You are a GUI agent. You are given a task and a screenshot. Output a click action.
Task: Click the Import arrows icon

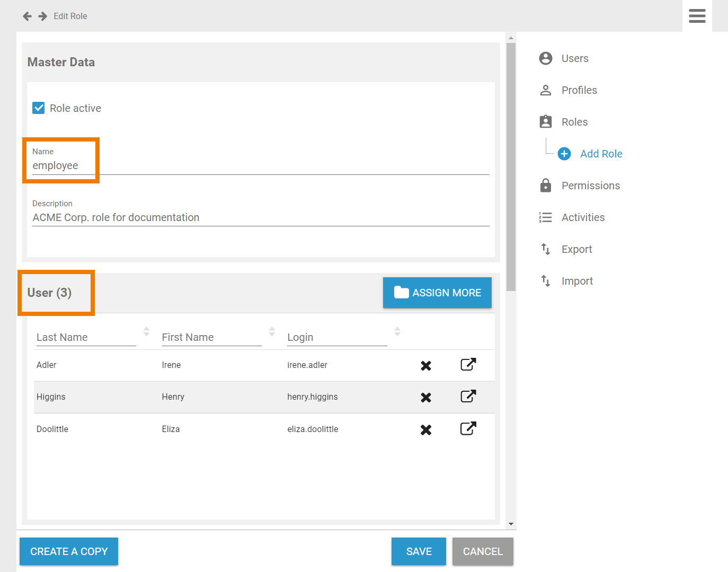(546, 281)
